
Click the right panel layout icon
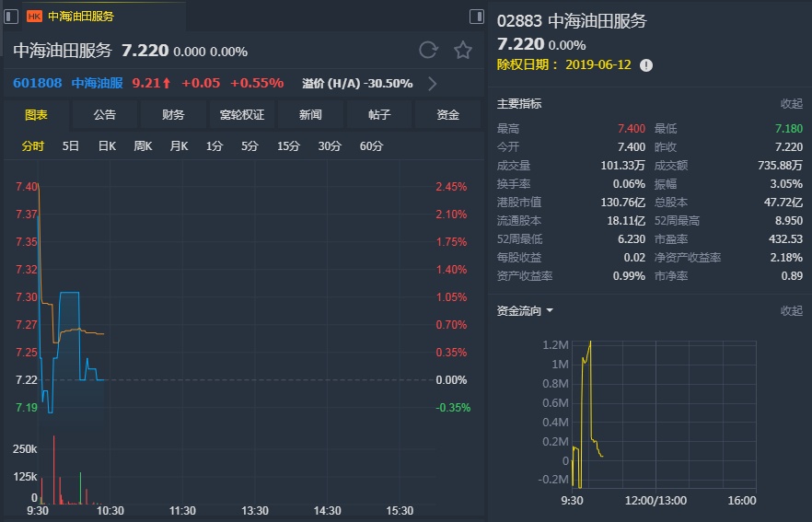pyautogui.click(x=476, y=17)
